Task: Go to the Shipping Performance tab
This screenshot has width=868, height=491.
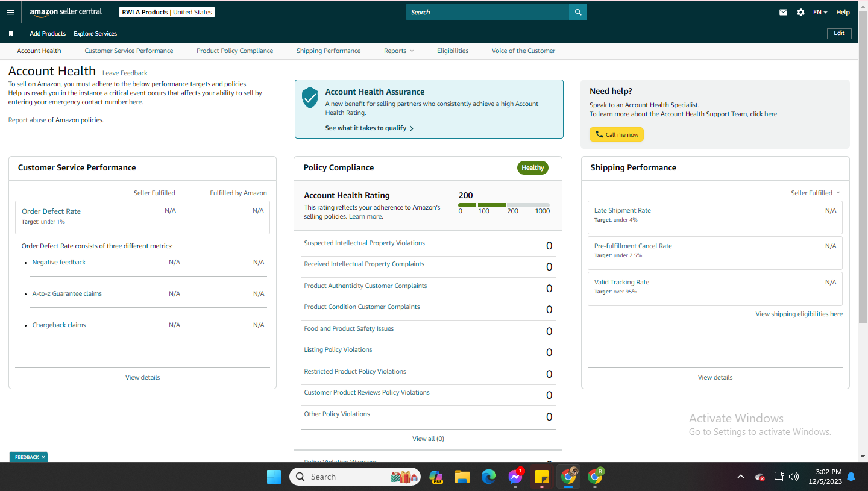Action: 329,51
